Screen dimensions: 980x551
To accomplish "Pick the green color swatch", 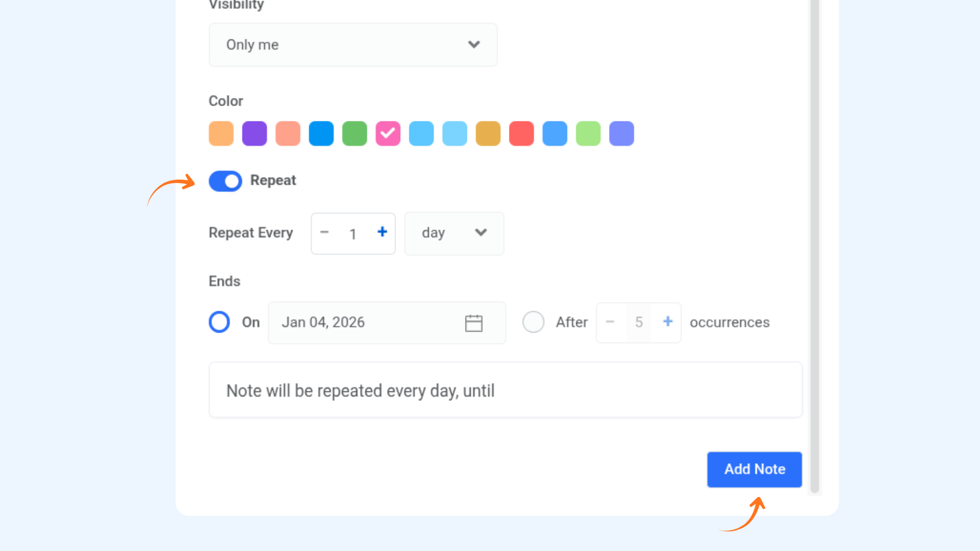I will tap(355, 134).
